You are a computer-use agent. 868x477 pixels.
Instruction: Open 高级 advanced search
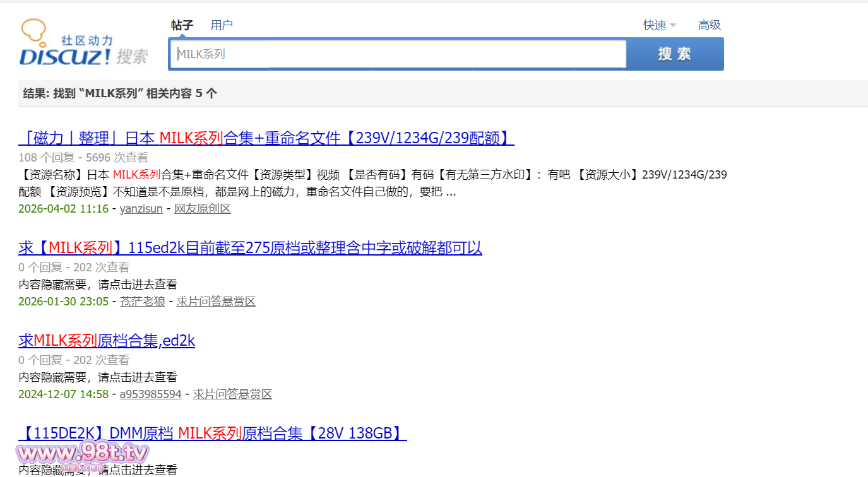[709, 25]
